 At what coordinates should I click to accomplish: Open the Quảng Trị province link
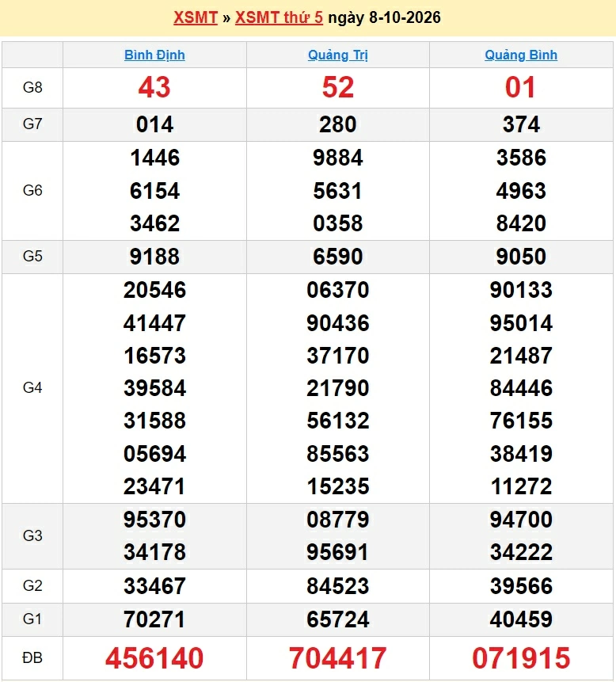[x=338, y=55]
